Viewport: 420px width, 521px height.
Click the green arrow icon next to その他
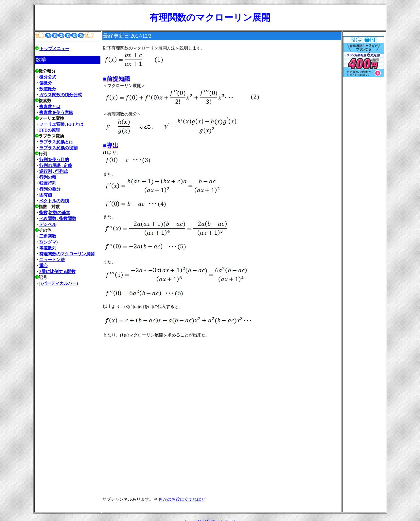37,230
